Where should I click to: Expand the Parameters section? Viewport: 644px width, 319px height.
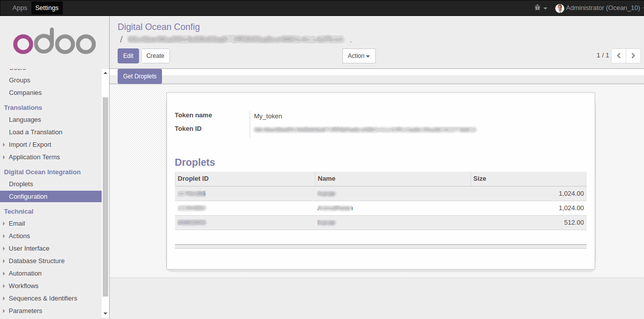[x=25, y=311]
